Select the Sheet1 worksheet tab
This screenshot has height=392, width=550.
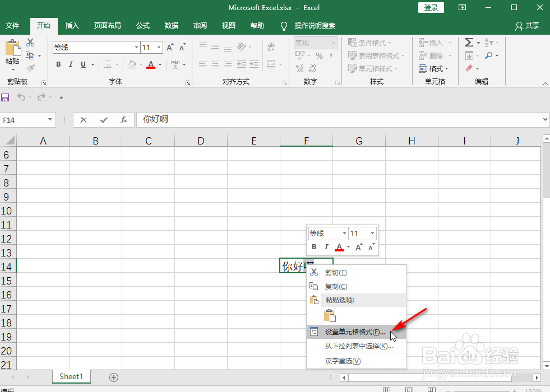pyautogui.click(x=71, y=376)
